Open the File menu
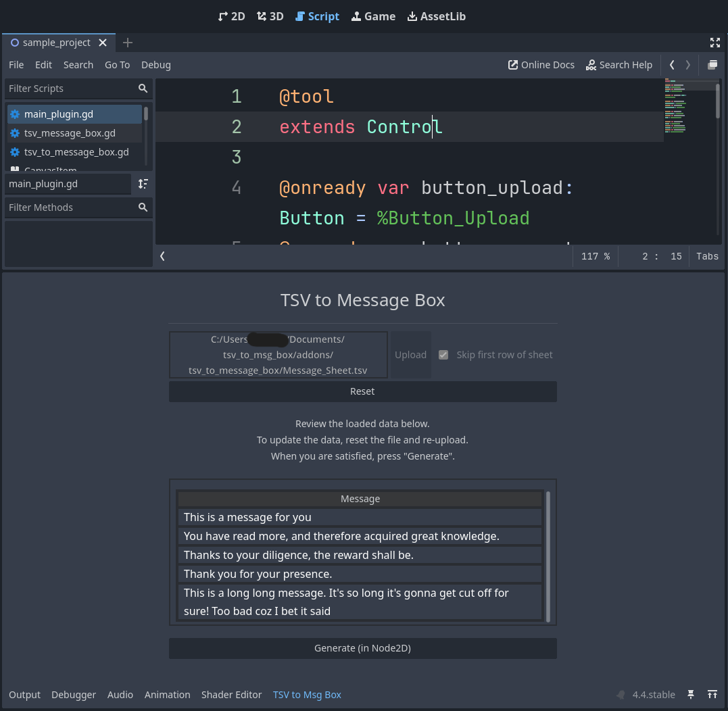This screenshot has height=711, width=728. (16, 65)
